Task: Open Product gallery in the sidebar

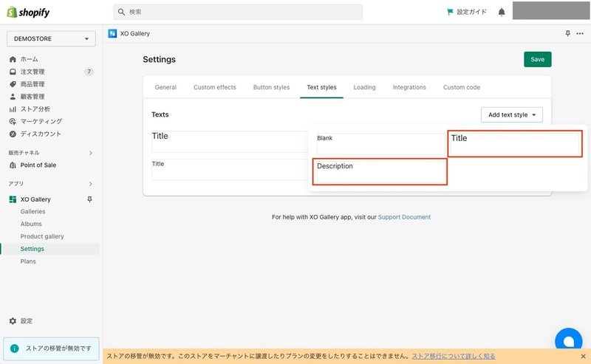Action: pos(42,237)
